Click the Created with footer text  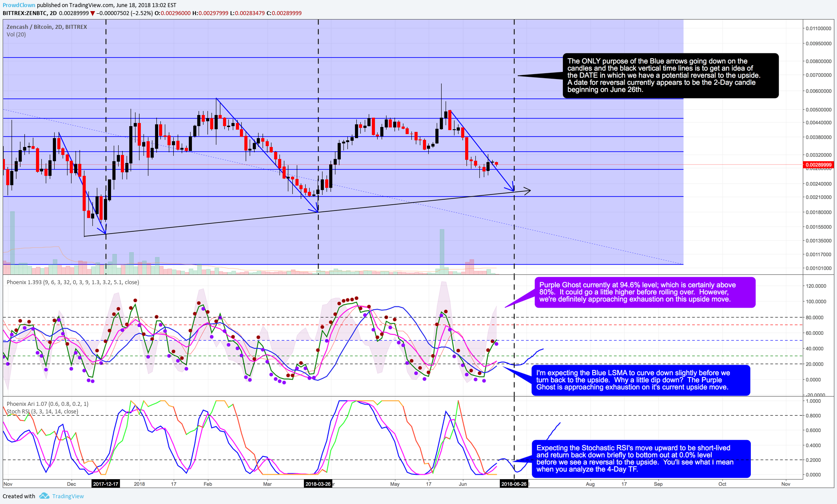point(19,496)
